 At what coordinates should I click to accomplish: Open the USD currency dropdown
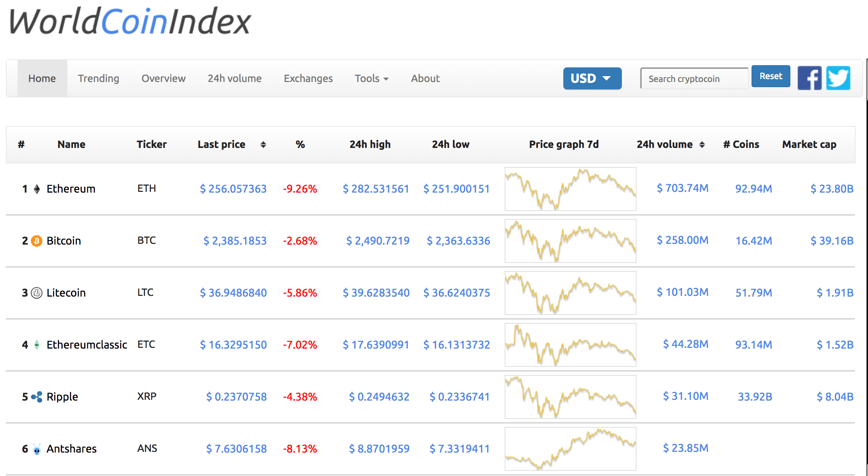pyautogui.click(x=592, y=78)
